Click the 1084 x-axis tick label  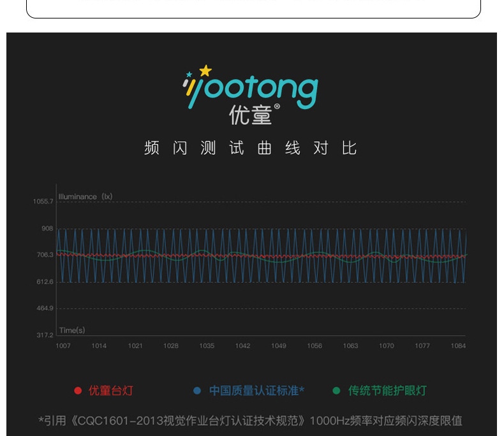pyautogui.click(x=458, y=345)
